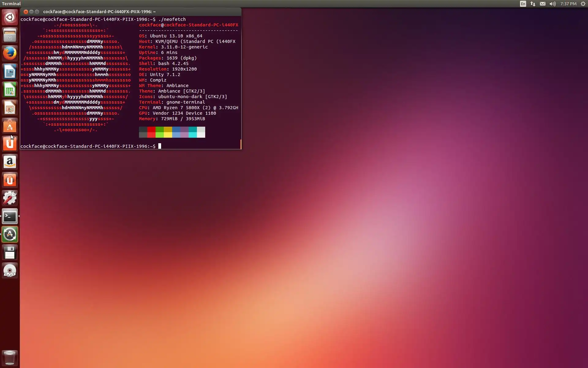Open the Trash in the launcher
588x368 pixels.
(x=10, y=358)
